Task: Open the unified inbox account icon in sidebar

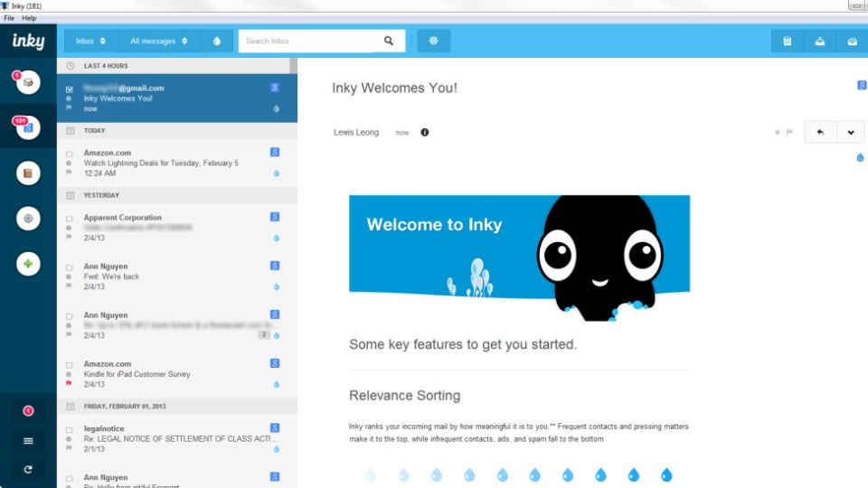Action: (28, 82)
